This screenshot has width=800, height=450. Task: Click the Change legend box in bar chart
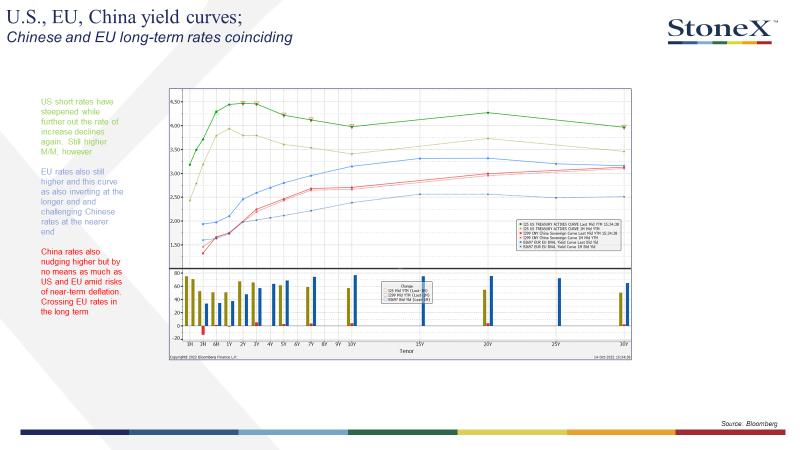tap(407, 293)
